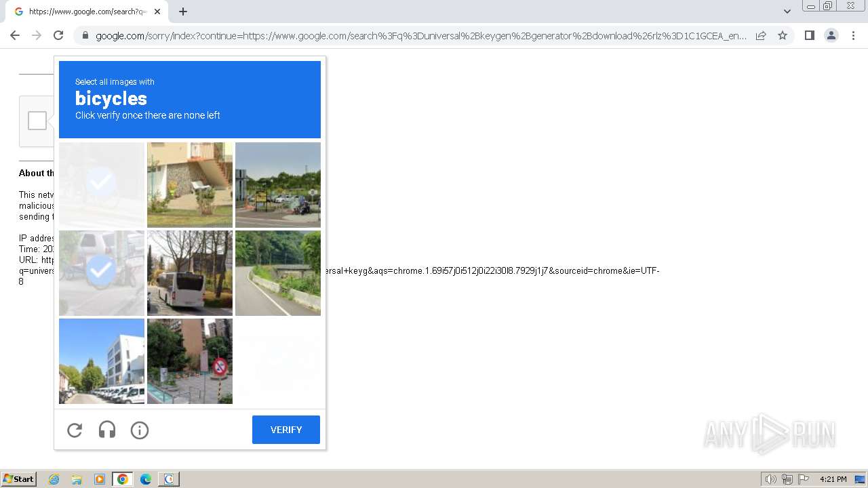Reload the page with browser refresh
The image size is (868, 488).
pos(58,35)
